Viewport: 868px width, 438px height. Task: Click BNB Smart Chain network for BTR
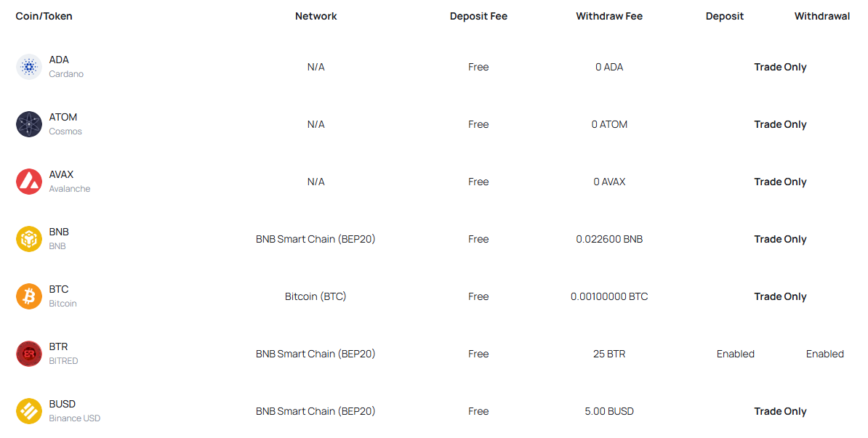click(316, 354)
